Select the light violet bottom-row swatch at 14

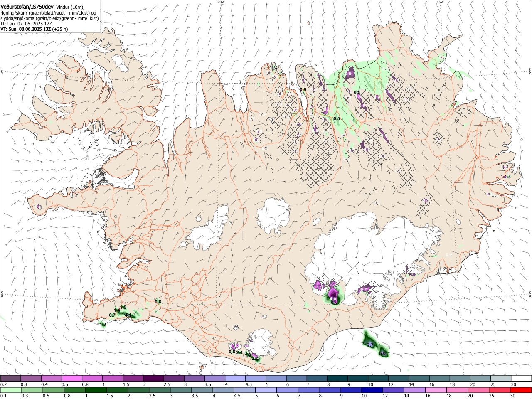point(414,390)
